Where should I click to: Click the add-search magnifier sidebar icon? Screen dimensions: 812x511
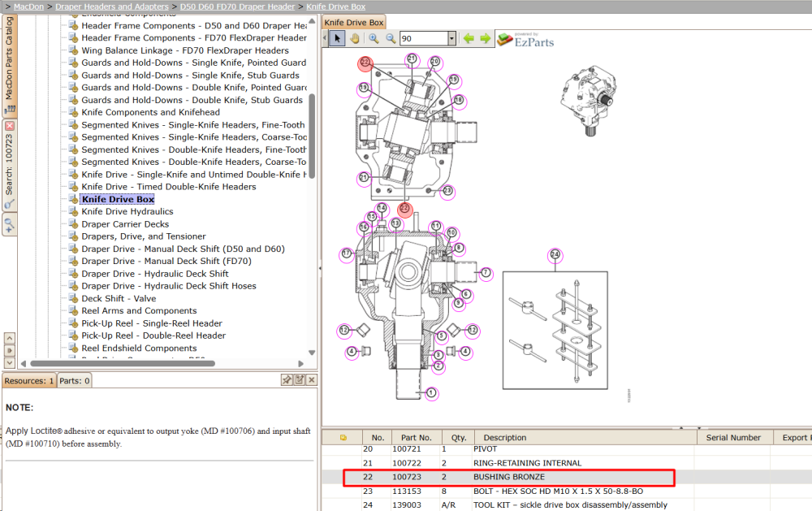[x=9, y=226]
